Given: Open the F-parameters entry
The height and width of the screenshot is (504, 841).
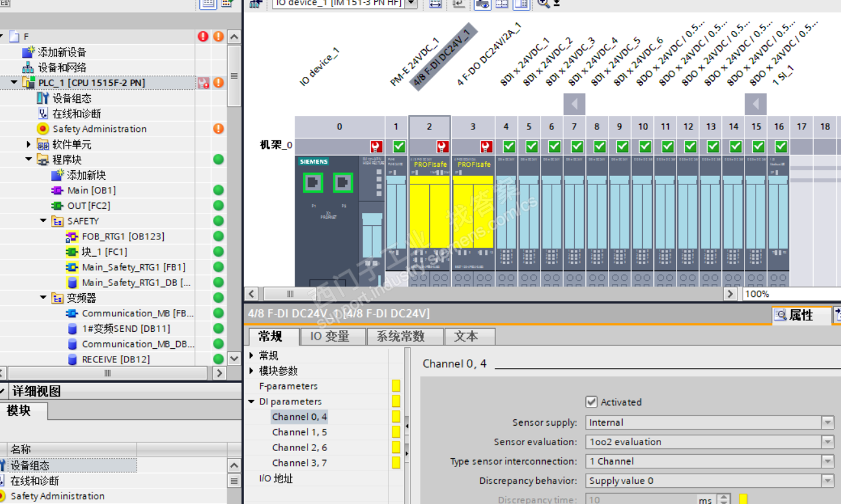Looking at the screenshot, I should (289, 386).
